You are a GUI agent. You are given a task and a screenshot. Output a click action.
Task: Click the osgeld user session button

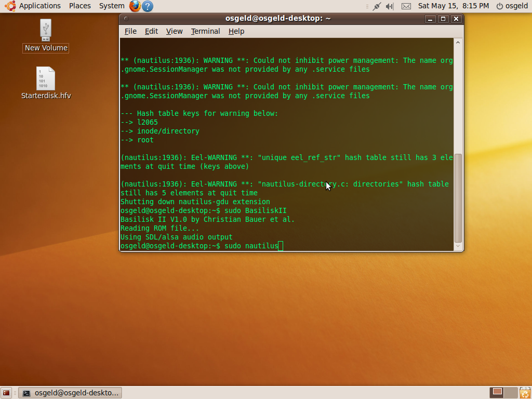click(512, 6)
